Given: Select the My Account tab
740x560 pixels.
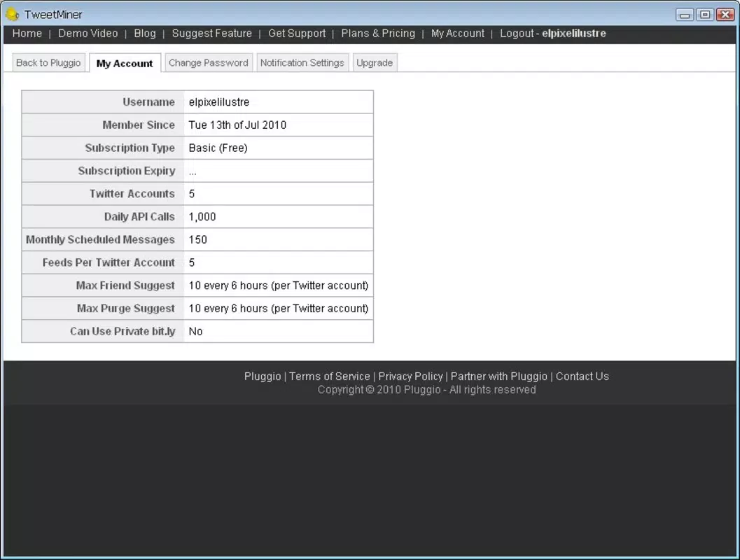Looking at the screenshot, I should (x=125, y=63).
